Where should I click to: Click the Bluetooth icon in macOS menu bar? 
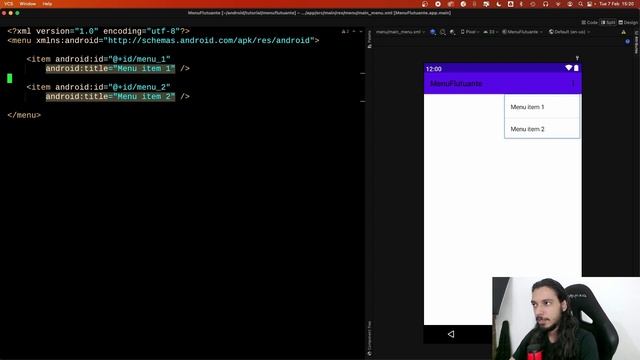point(521,4)
